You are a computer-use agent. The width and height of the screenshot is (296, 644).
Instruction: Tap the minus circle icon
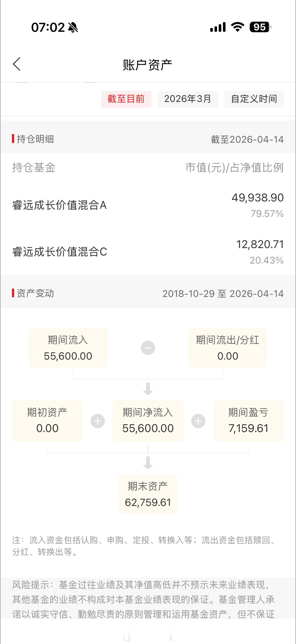148,348
